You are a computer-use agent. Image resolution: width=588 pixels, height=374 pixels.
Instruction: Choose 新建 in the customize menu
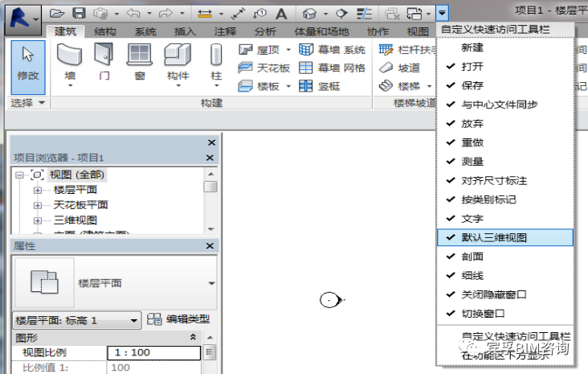504,47
